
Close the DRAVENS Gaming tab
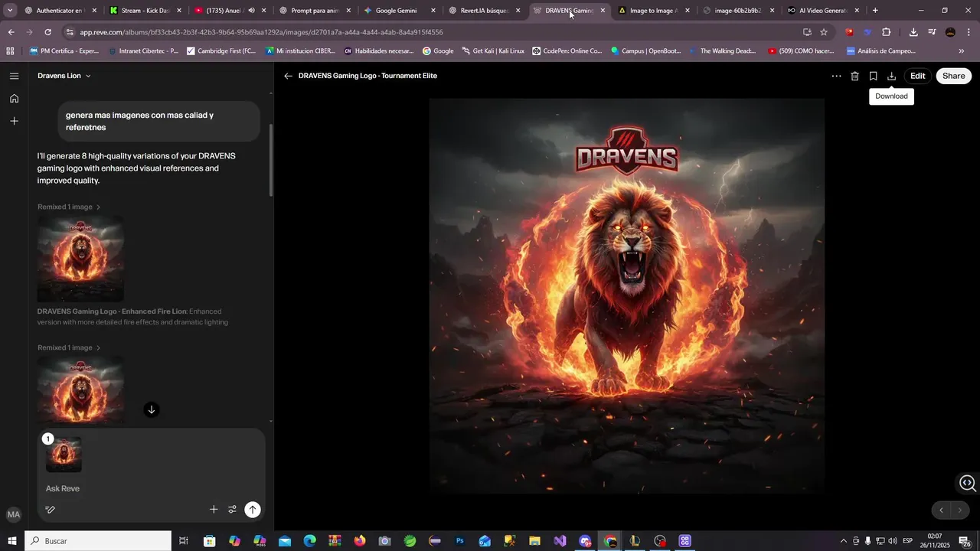click(x=603, y=11)
